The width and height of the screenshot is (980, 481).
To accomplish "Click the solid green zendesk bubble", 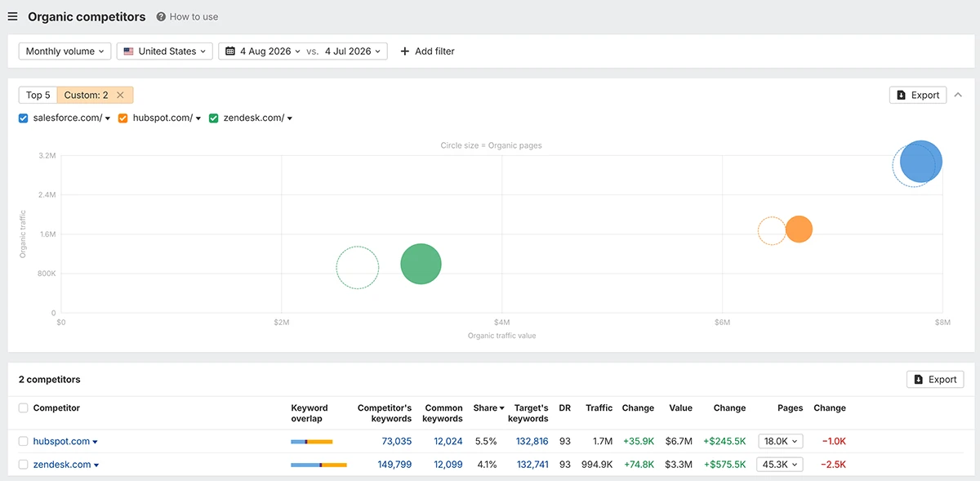I will pos(421,264).
